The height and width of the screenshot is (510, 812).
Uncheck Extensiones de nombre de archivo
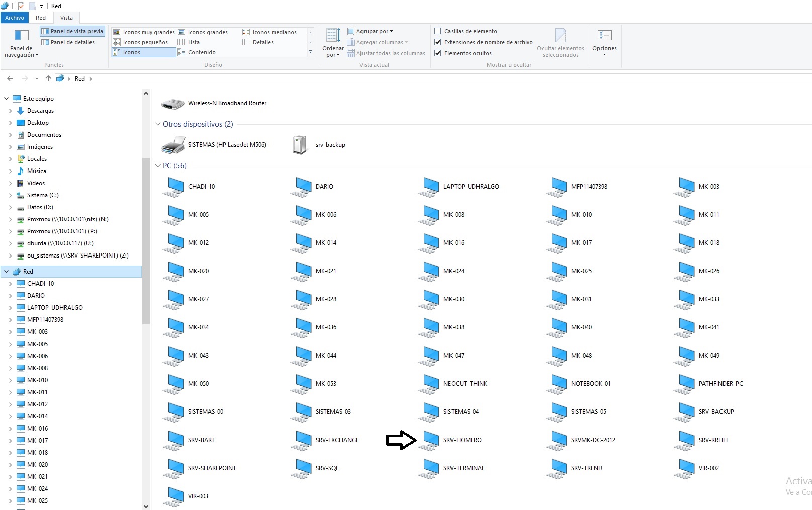(x=438, y=42)
